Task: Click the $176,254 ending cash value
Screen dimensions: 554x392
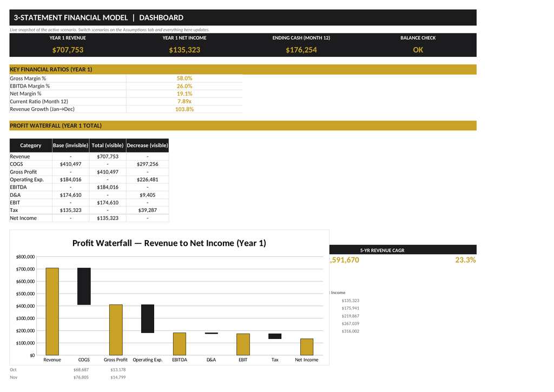Action: [x=301, y=50]
